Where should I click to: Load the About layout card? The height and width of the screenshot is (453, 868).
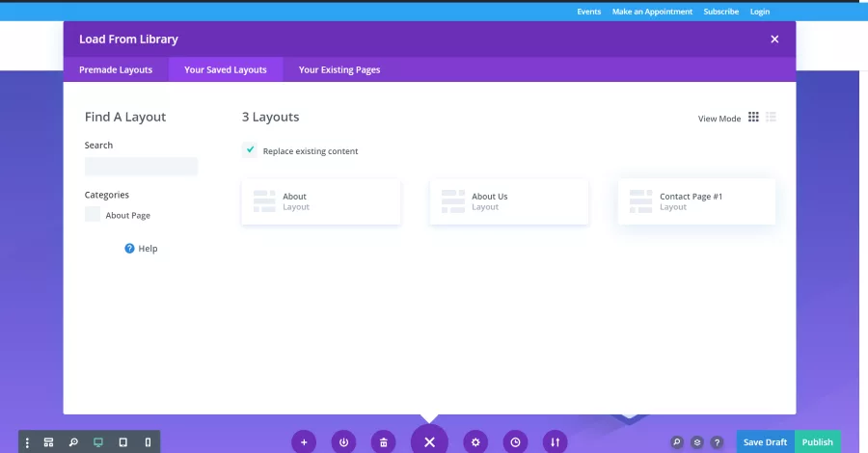pyautogui.click(x=320, y=201)
